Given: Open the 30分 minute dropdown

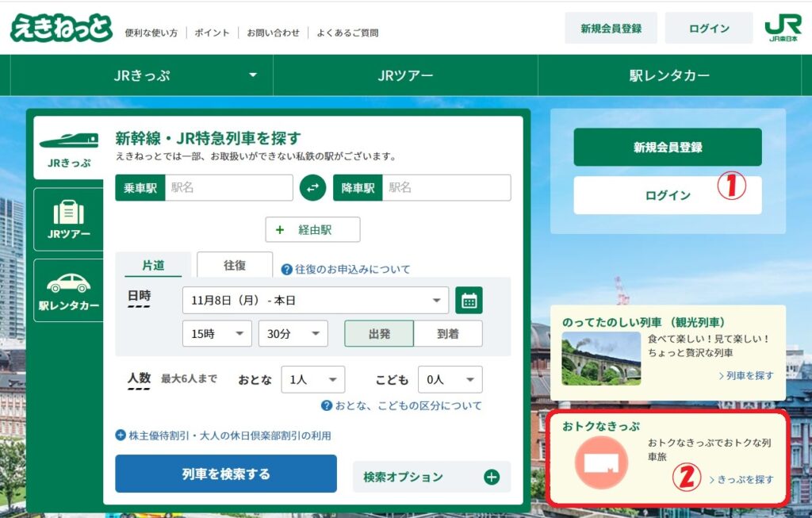Looking at the screenshot, I should pyautogui.click(x=293, y=334).
